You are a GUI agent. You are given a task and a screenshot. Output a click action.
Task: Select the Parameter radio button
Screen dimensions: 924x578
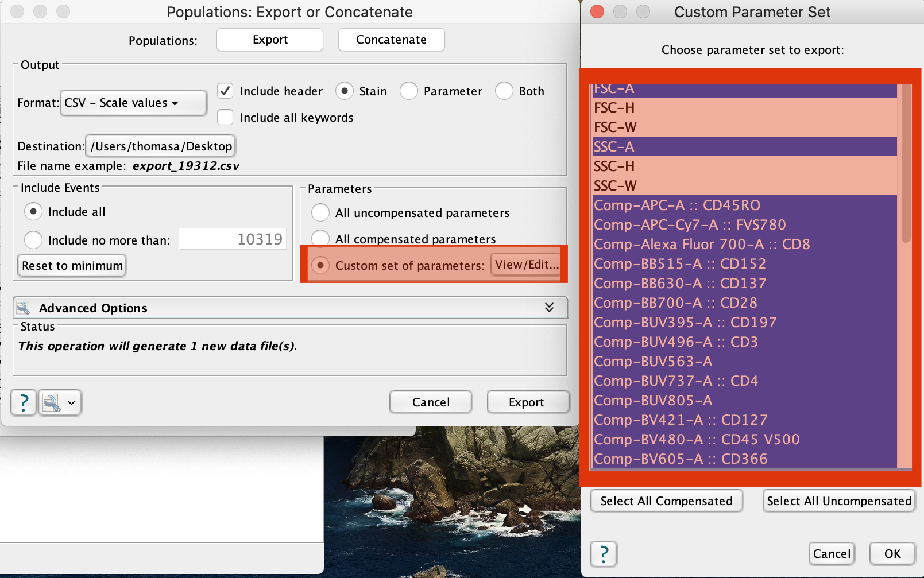(409, 91)
